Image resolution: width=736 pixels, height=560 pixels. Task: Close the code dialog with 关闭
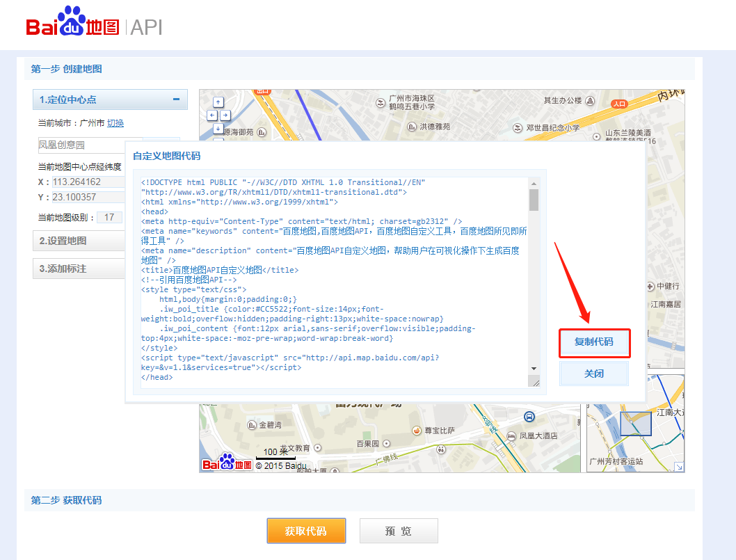(x=594, y=374)
